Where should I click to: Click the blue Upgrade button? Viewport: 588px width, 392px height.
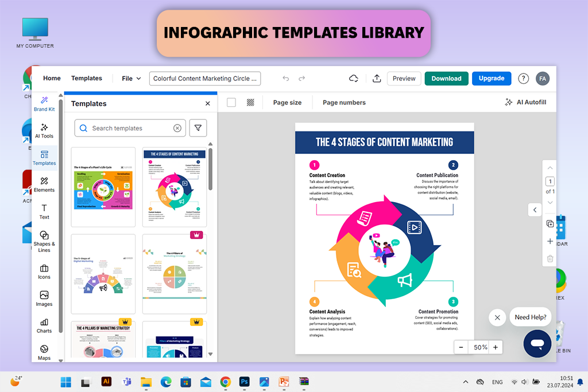coord(492,78)
